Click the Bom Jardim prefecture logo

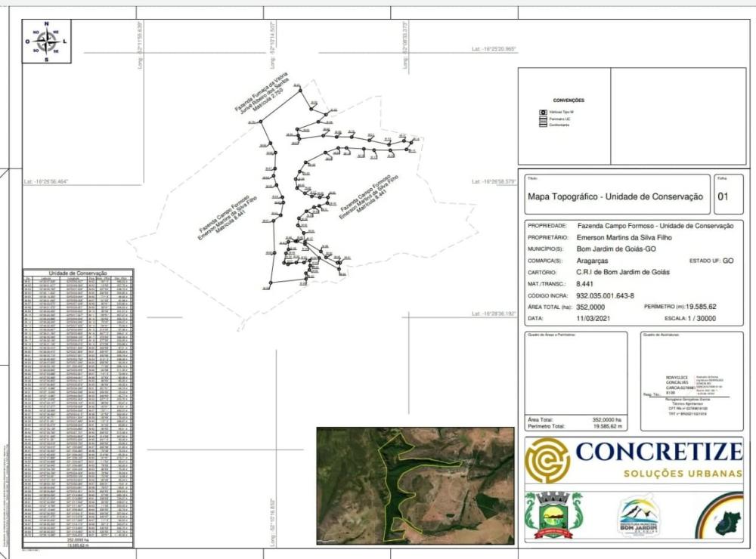638,516
